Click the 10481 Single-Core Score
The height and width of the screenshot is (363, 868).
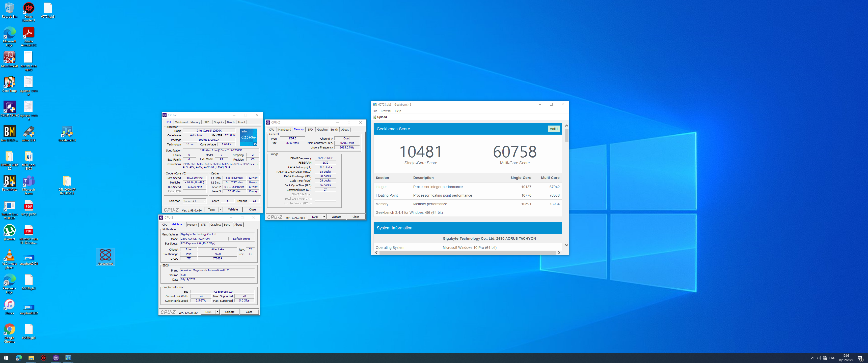[421, 152]
